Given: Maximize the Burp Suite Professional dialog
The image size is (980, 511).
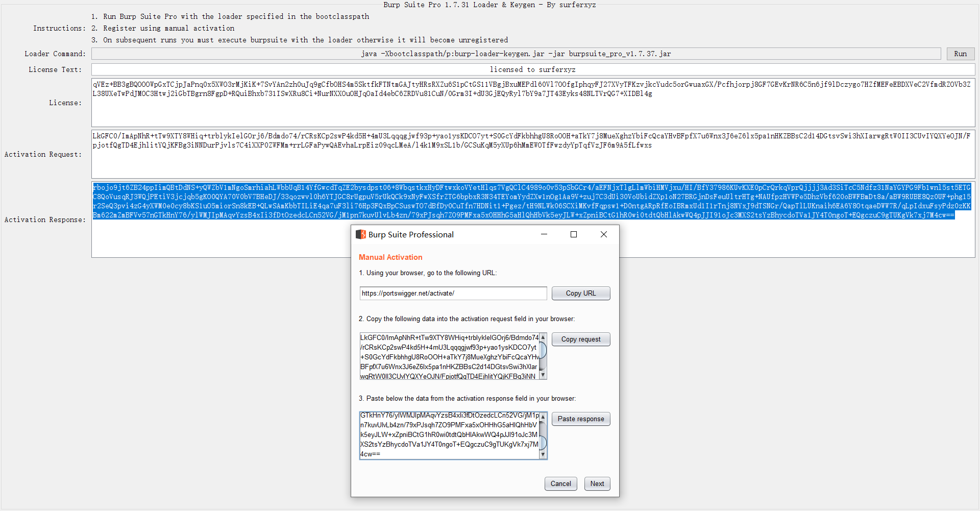Looking at the screenshot, I should (x=574, y=234).
